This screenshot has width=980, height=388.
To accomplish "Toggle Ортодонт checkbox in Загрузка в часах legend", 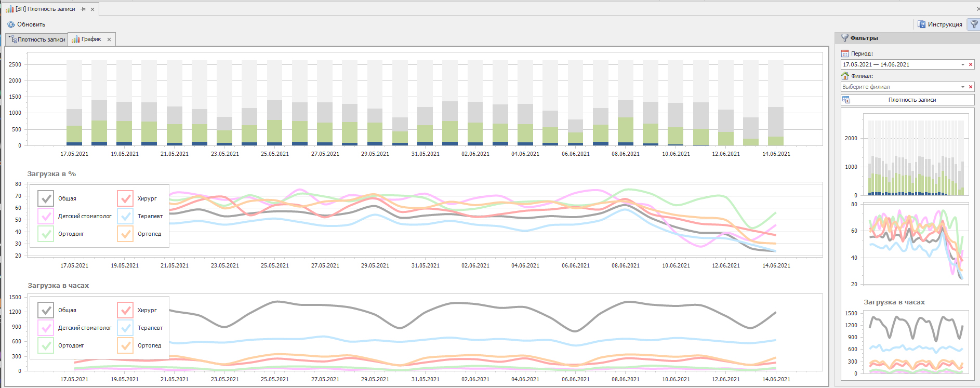I will [46, 345].
